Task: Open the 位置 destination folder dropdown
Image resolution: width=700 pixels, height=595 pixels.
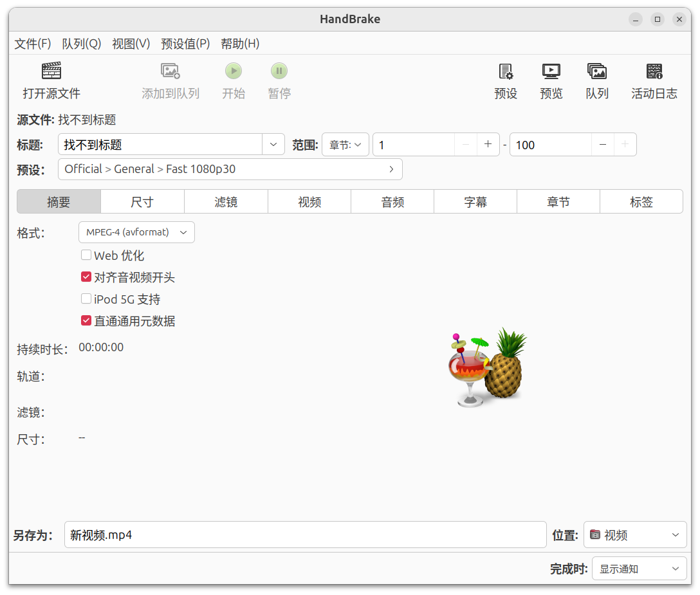Action: click(x=635, y=535)
